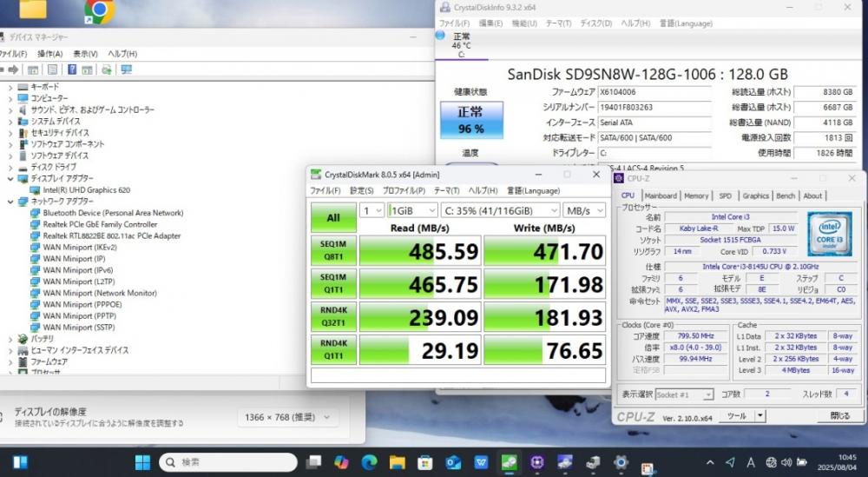Viewport: 868px width, 477px height.
Task: Click show/hide console tree icon in Device Manager
Action: (x=33, y=70)
